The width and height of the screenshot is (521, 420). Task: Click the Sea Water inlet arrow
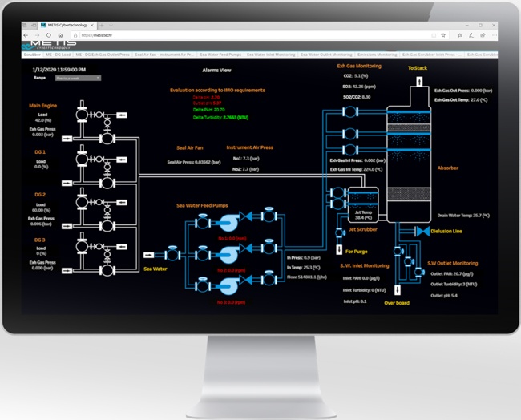click(x=148, y=255)
